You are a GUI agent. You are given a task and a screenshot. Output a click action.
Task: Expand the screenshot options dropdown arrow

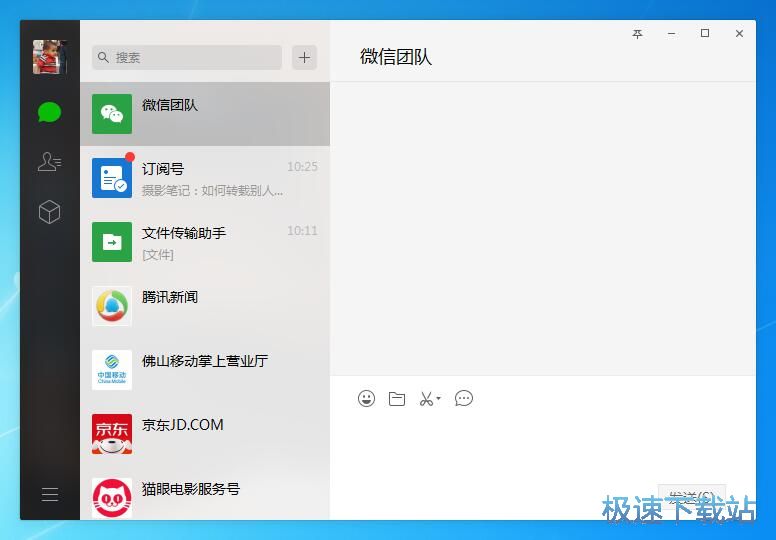coord(438,397)
